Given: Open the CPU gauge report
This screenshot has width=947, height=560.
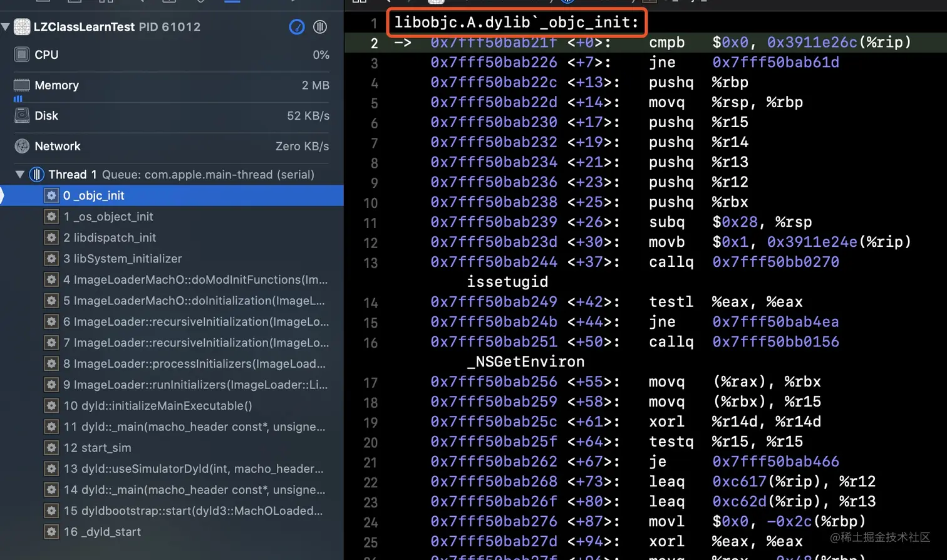Looking at the screenshot, I should point(172,54).
